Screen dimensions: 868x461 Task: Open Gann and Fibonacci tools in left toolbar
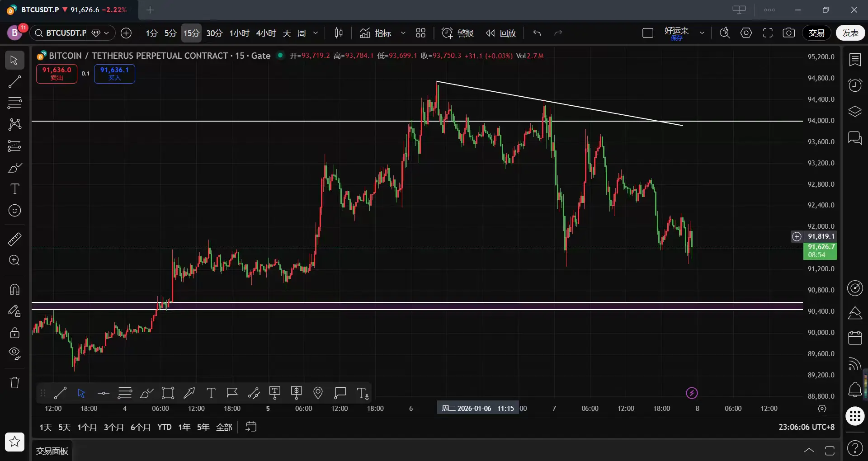point(14,103)
